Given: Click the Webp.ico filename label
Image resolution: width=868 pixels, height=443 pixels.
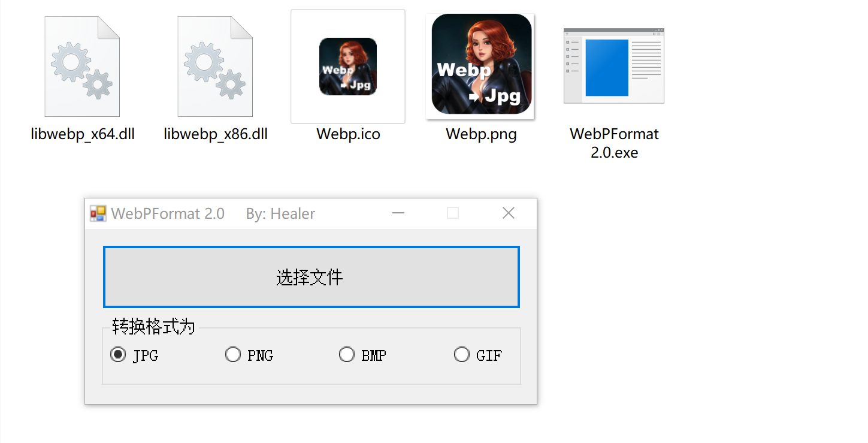Looking at the screenshot, I should coord(347,134).
